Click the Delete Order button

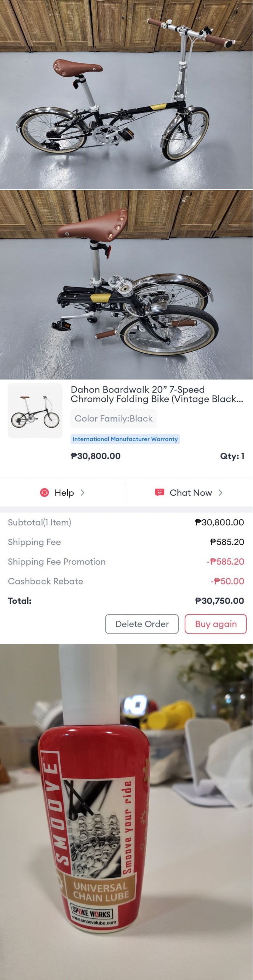coord(142,624)
